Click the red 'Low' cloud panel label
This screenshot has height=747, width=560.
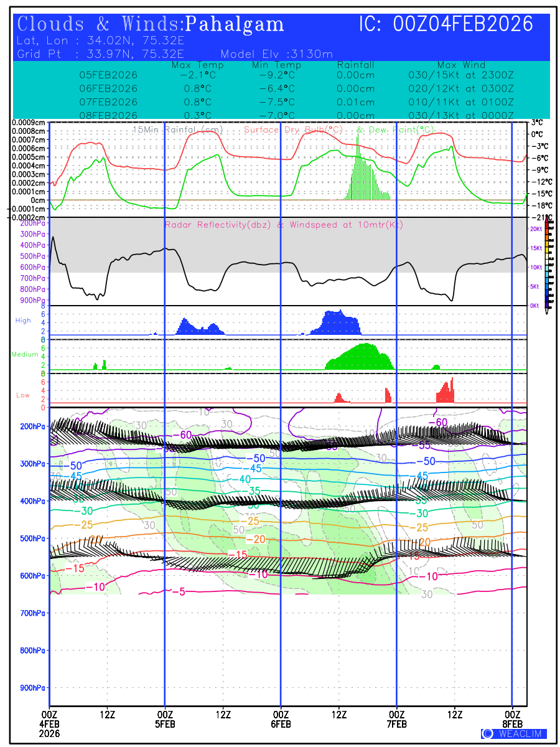click(23, 395)
